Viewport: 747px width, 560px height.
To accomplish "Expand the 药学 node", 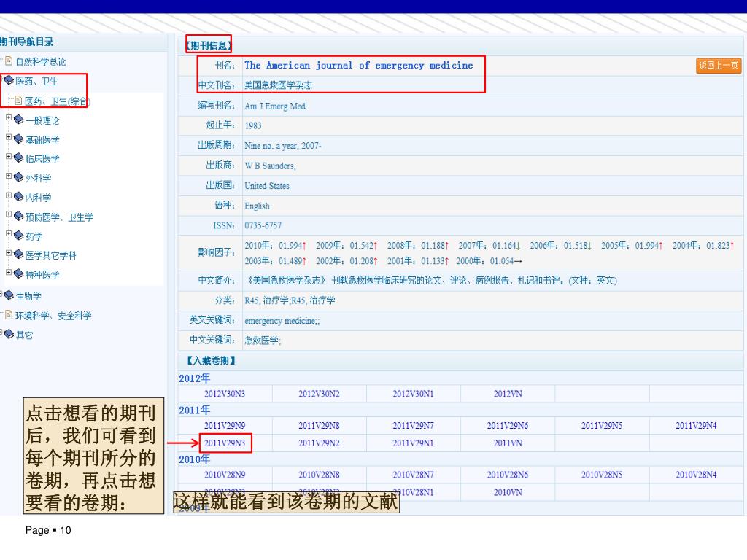I will point(9,233).
